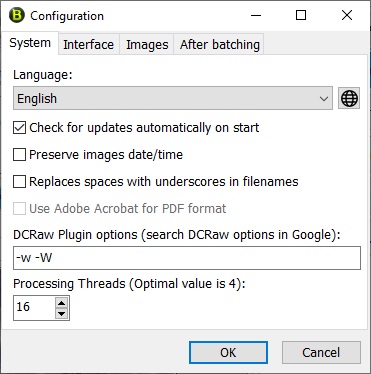Uncheck Check for updates automatically on start

(19, 128)
